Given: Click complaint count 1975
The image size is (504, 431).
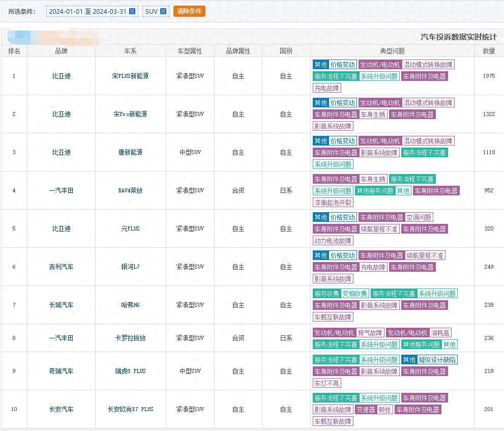Looking at the screenshot, I should [489, 76].
